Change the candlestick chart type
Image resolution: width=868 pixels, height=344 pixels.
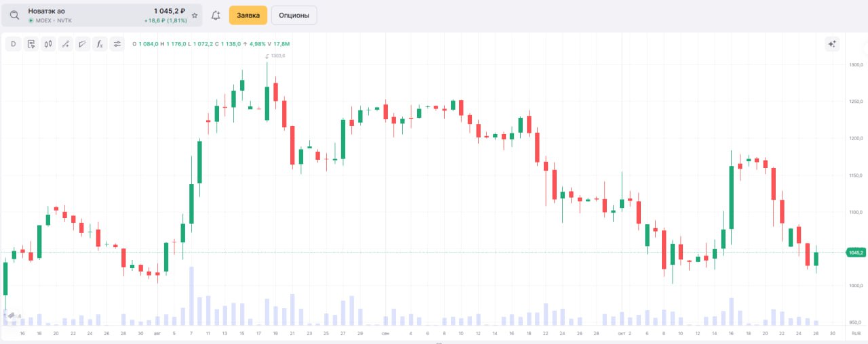(48, 44)
